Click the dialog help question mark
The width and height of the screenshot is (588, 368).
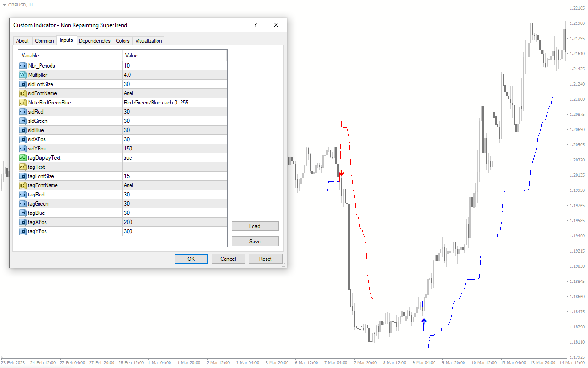255,25
